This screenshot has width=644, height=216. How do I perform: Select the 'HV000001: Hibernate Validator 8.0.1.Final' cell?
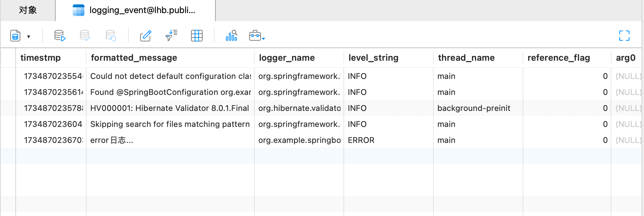(x=170, y=108)
